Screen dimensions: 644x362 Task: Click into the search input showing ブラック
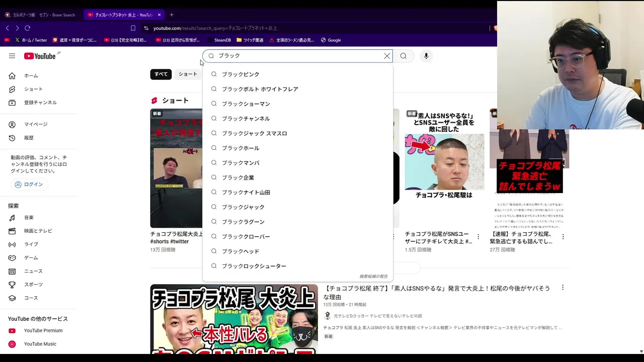tap(297, 56)
